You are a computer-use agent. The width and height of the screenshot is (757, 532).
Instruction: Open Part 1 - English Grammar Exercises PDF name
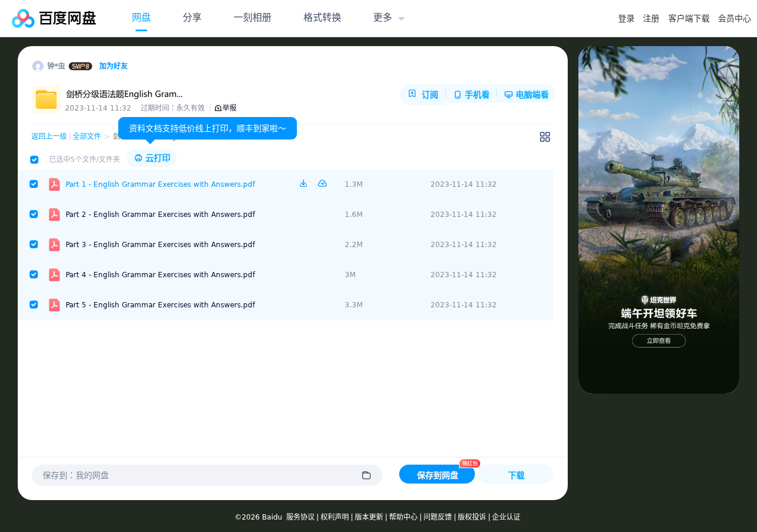(x=160, y=184)
